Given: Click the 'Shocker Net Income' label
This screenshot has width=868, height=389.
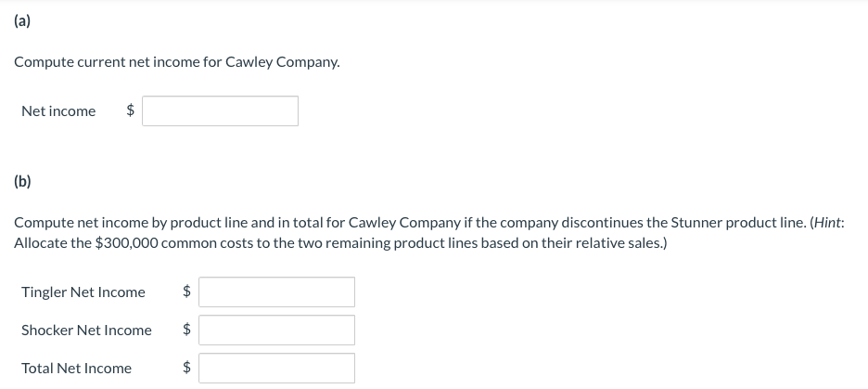Looking at the screenshot, I should (86, 331).
